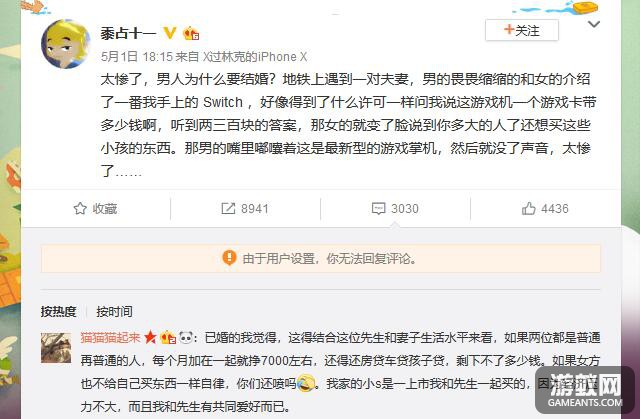This screenshot has height=419, width=640.
Task: Follow the user with the +关注 button
Action: click(x=522, y=30)
